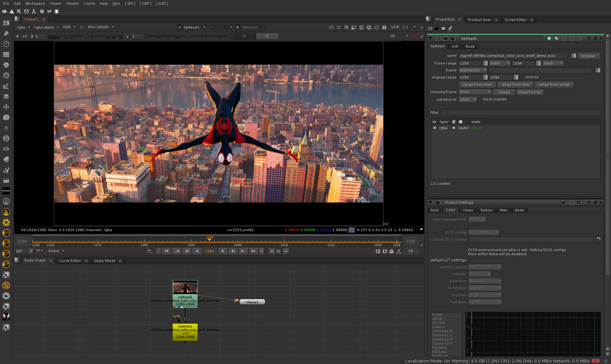This screenshot has width=611, height=364.
Task: Toggle the red paint stroke icon in viewer
Action: [x=415, y=36]
